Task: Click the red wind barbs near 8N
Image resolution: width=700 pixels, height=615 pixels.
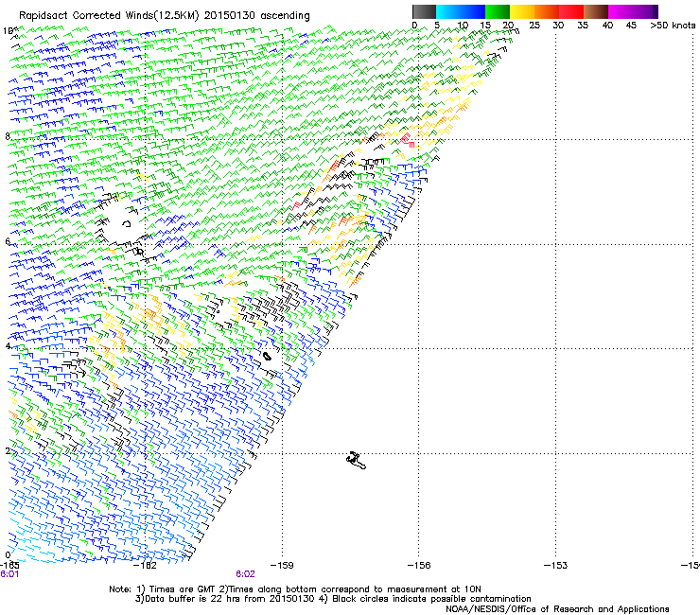Action: 407,140
